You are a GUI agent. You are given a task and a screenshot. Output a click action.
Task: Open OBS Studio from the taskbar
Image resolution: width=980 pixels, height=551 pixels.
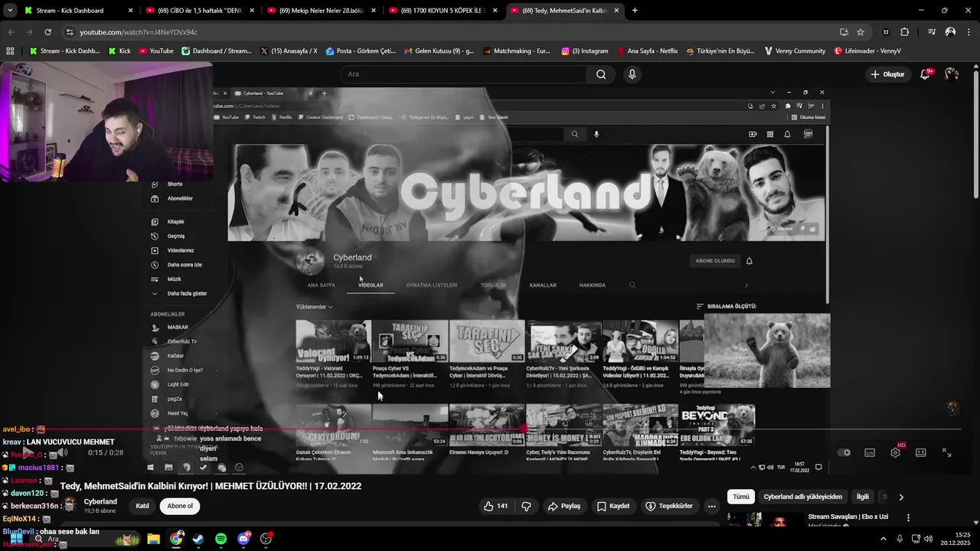click(266, 539)
